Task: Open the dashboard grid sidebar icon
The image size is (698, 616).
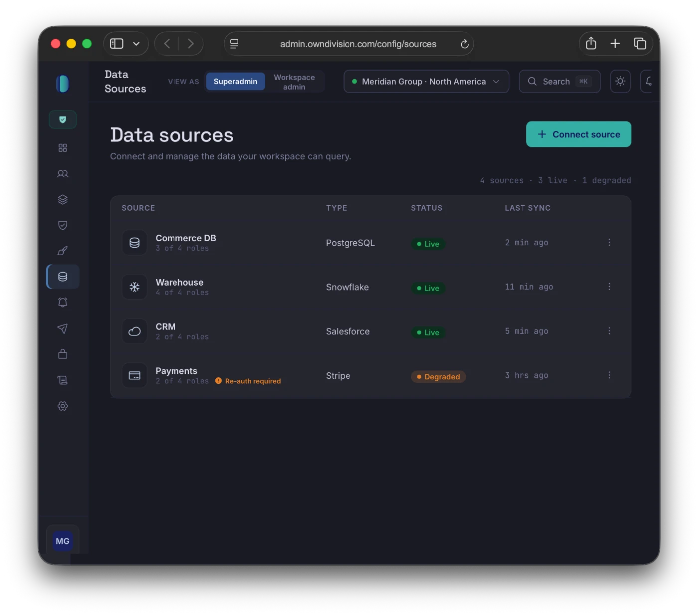Action: (63, 148)
